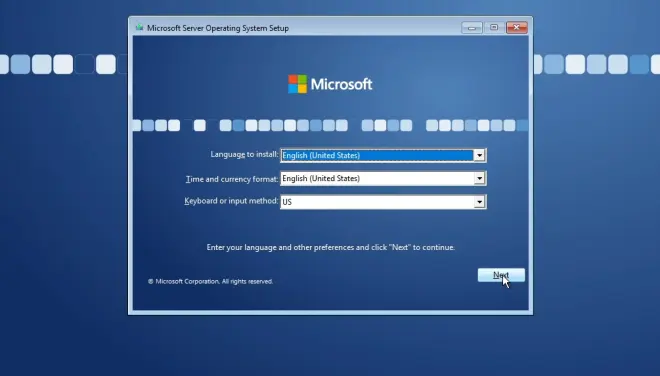The width and height of the screenshot is (660, 376).
Task: Click the setup icon in the title bar
Action: tap(139, 27)
